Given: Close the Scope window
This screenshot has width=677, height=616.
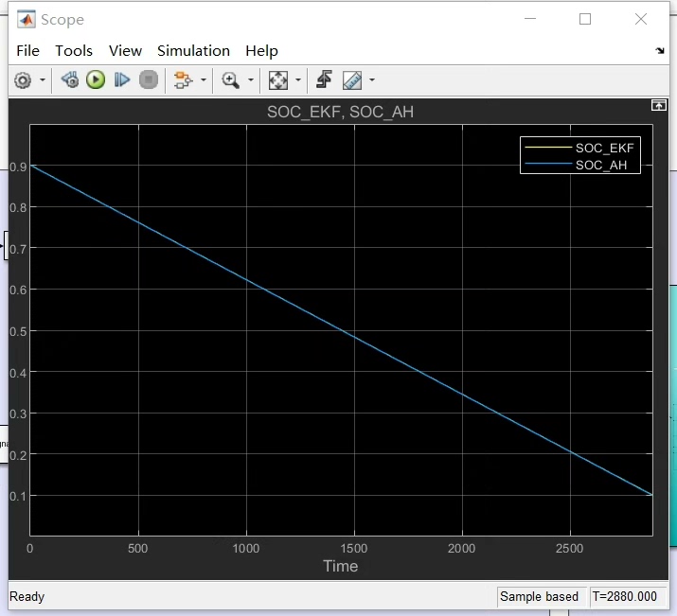Looking at the screenshot, I should point(641,19).
